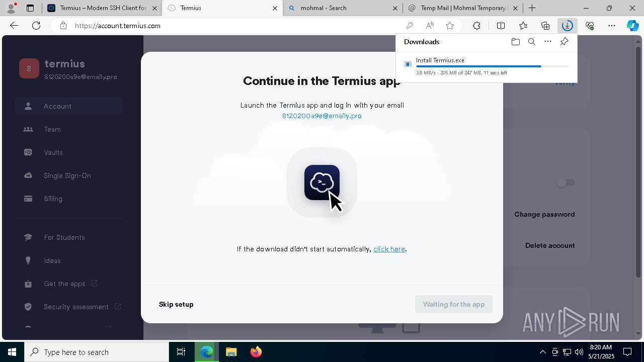The image size is (644, 362).
Task: Click the 'click here' download link
Action: tap(389, 249)
